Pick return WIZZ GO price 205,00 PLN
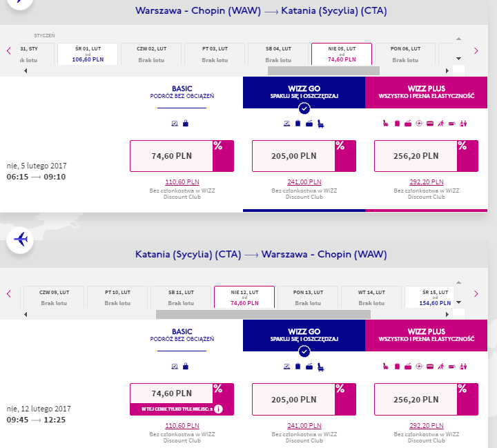Screen dimensions: 497x448 coord(304,399)
